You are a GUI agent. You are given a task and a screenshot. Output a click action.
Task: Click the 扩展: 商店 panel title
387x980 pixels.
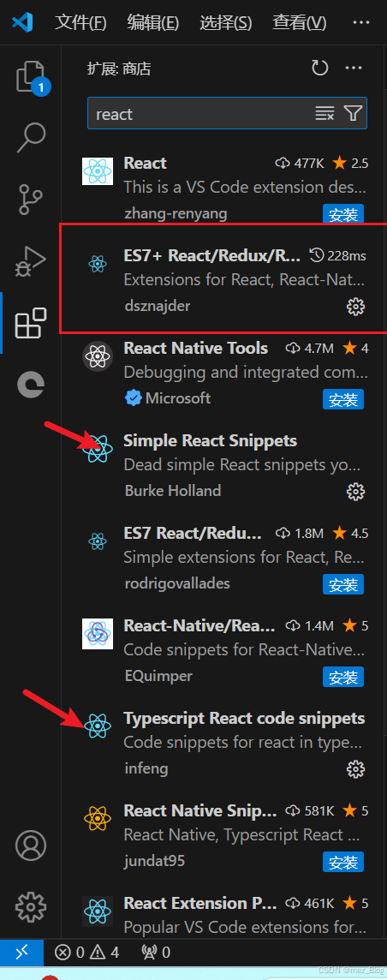tap(119, 69)
